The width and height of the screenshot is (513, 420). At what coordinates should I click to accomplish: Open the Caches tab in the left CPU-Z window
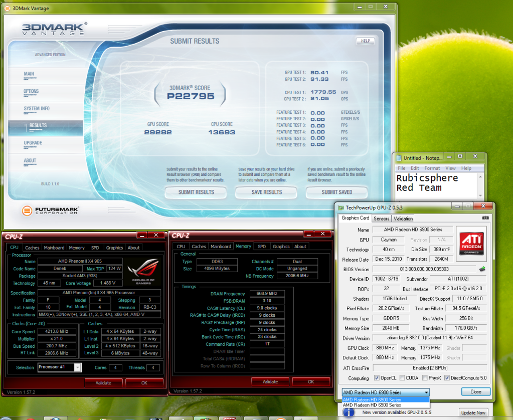click(32, 248)
